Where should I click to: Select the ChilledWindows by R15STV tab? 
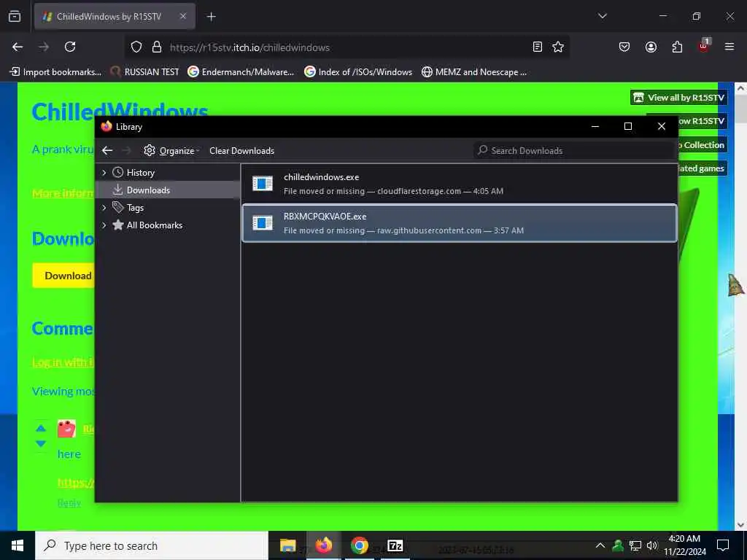tap(115, 17)
